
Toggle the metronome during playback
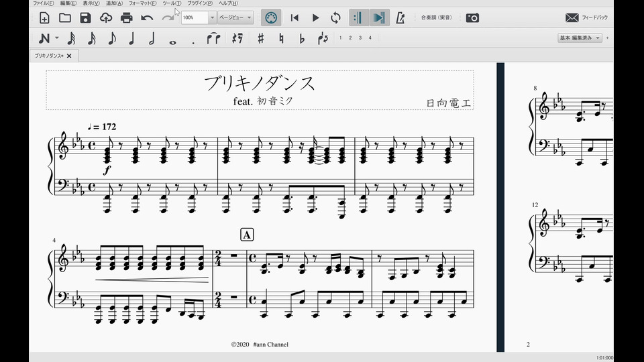click(x=400, y=17)
